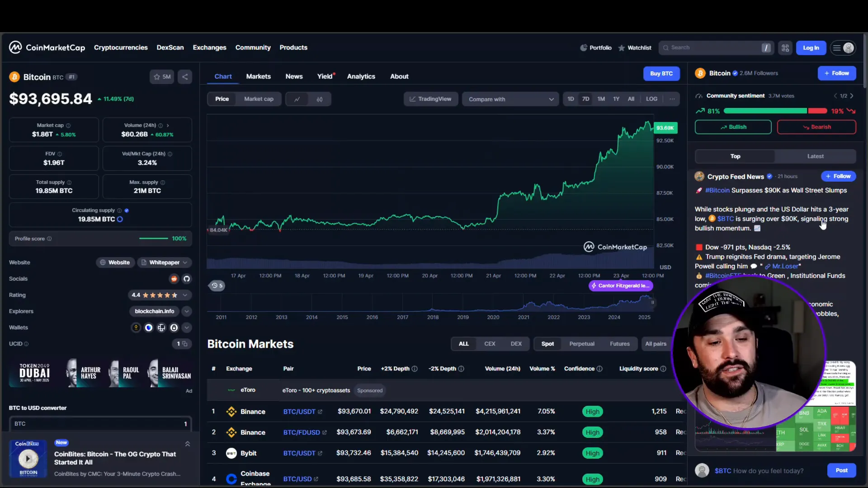868x488 pixels.
Task: Select Price toggle on chart
Action: pyautogui.click(x=222, y=99)
